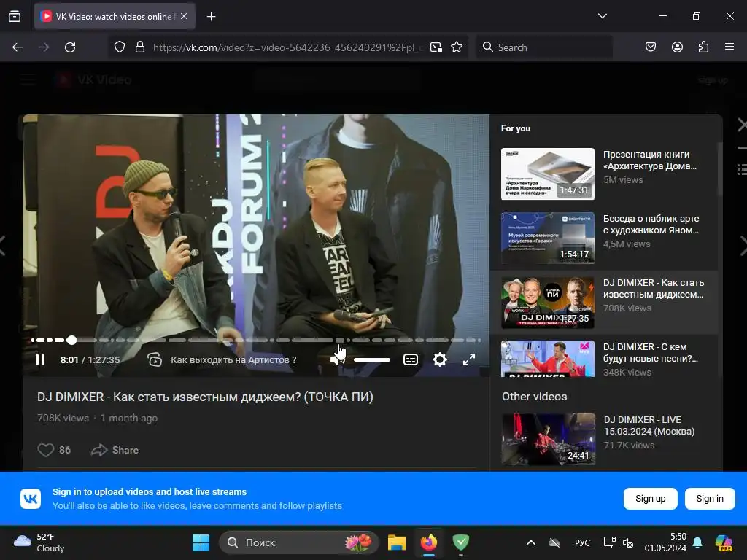Select the VK Video browser tab

point(115,16)
